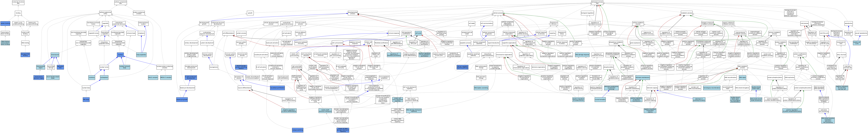
Task: Click the 'binding' node under molecular_function
Action: (x=18, y=13)
